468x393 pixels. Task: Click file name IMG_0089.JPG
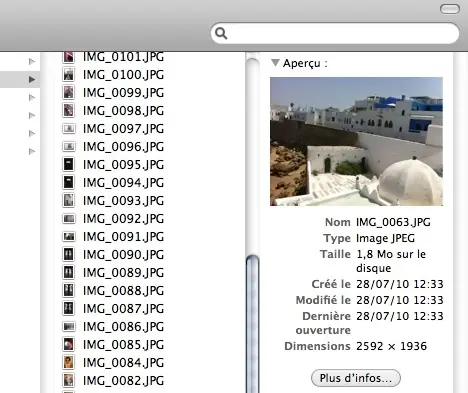(x=123, y=273)
